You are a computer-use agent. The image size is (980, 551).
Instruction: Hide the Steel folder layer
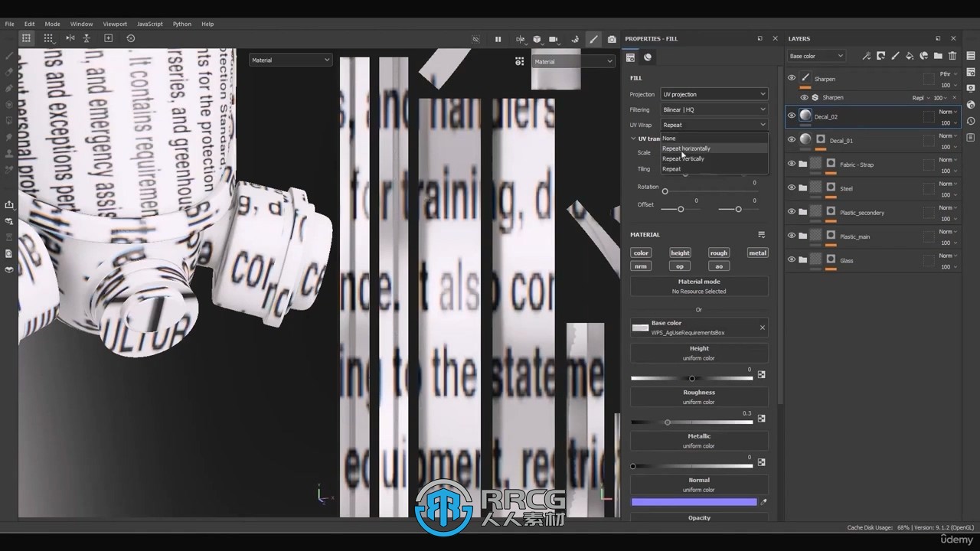point(792,187)
